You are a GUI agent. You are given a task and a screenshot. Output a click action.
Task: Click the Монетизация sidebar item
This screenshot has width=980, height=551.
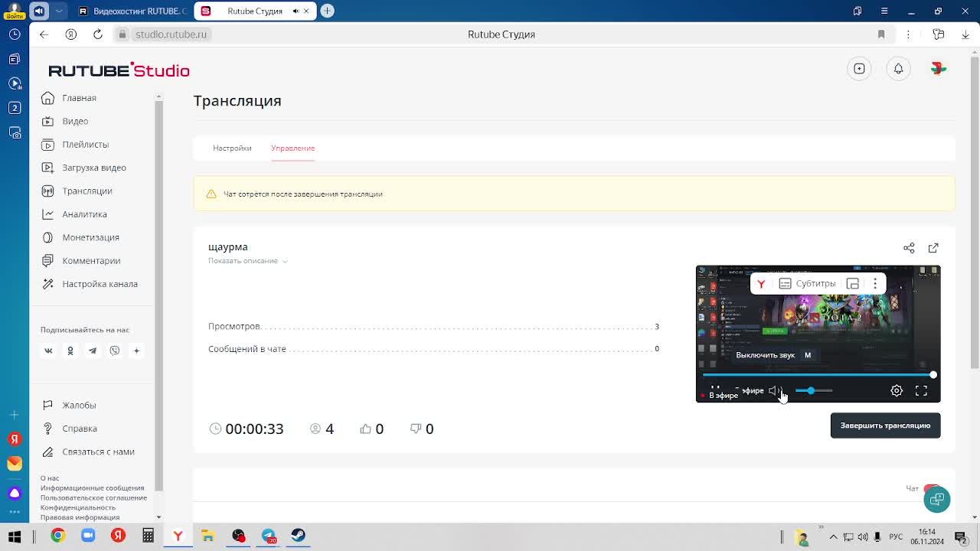[x=80, y=237]
